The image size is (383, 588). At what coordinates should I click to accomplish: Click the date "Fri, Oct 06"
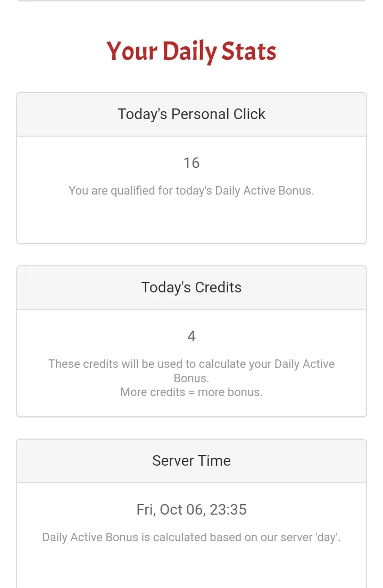click(x=170, y=510)
